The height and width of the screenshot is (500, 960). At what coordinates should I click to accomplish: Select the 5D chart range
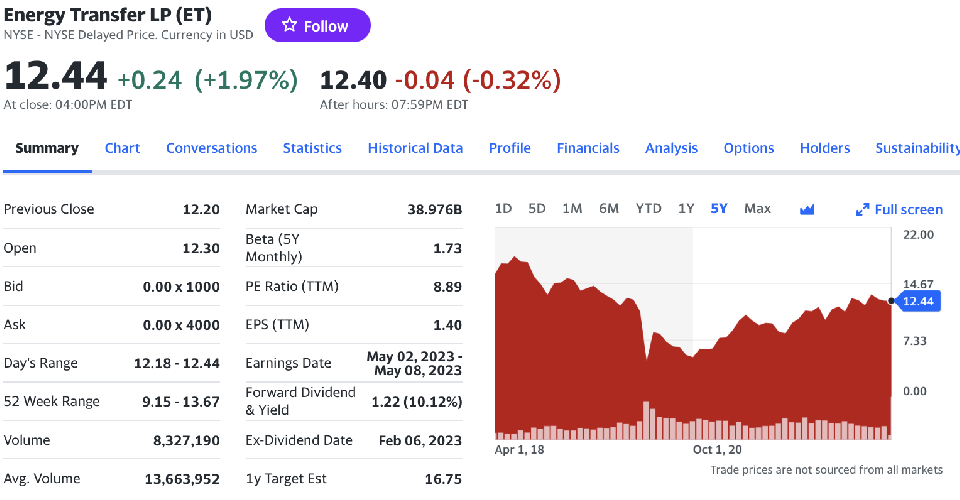[x=537, y=208]
